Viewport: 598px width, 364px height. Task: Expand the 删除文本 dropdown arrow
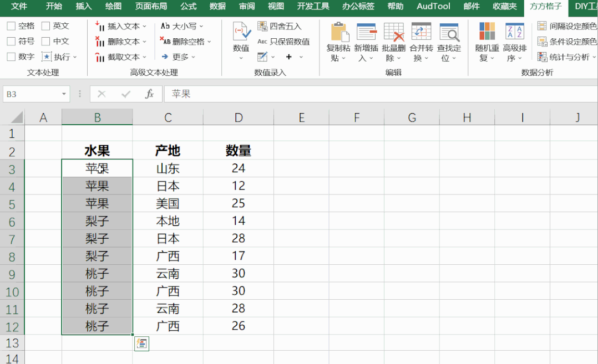pos(145,42)
